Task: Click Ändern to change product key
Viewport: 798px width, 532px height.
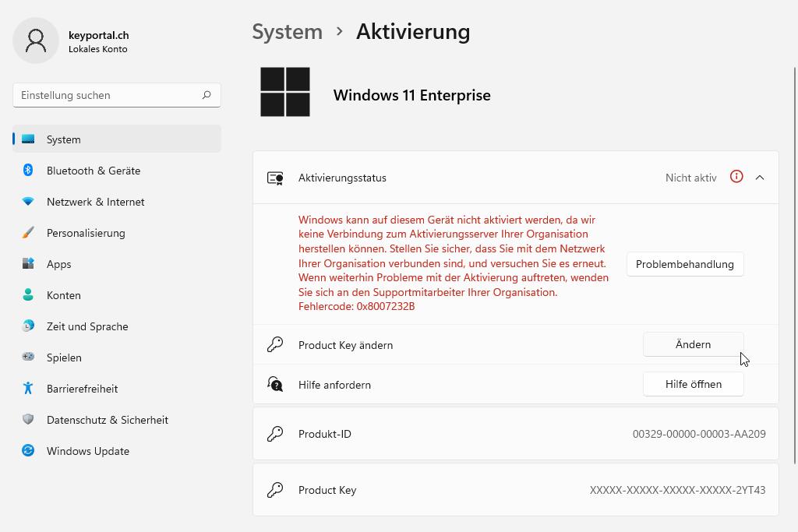Action: [x=693, y=344]
